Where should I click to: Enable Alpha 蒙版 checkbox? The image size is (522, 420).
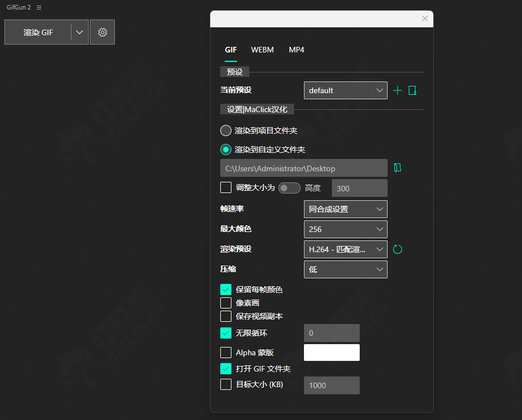pos(226,353)
